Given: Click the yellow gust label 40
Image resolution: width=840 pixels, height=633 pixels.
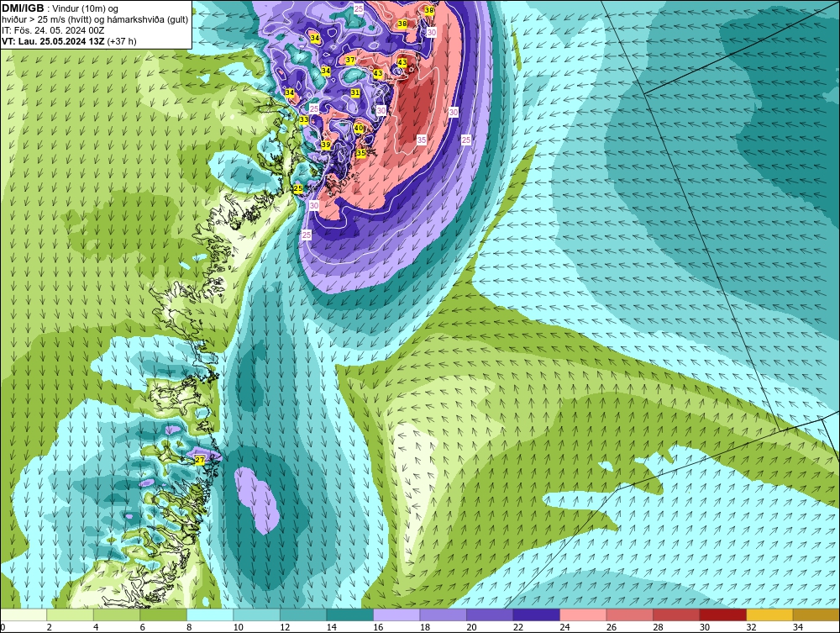Looking at the screenshot, I should tap(359, 128).
